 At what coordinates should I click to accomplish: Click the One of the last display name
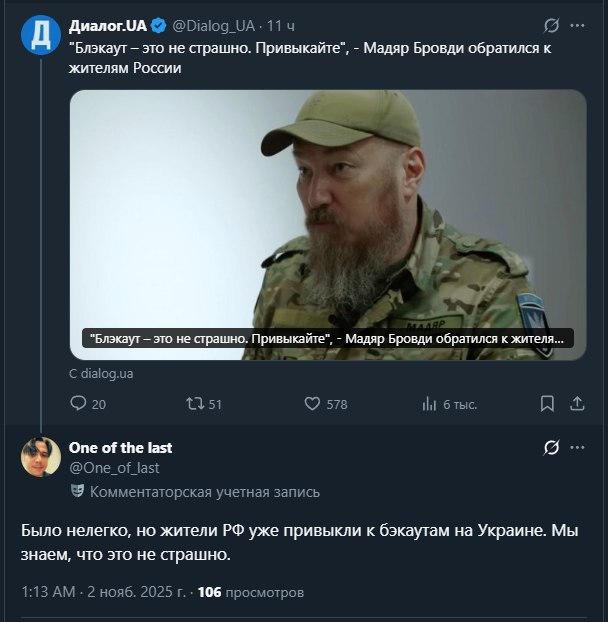click(x=120, y=447)
